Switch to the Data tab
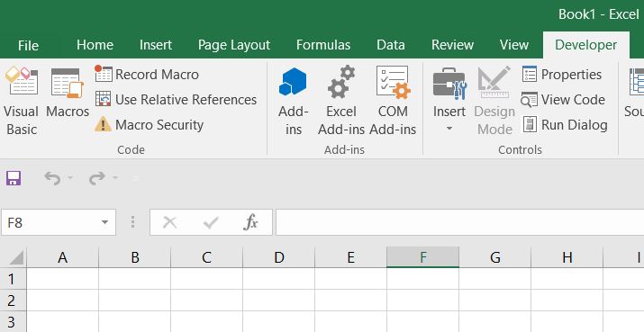The image size is (644, 332). tap(391, 45)
